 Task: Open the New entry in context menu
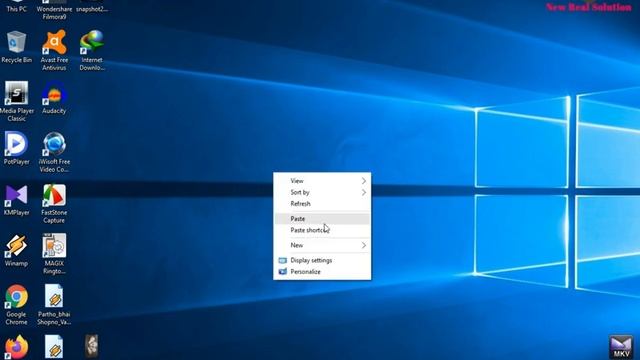pos(322,245)
